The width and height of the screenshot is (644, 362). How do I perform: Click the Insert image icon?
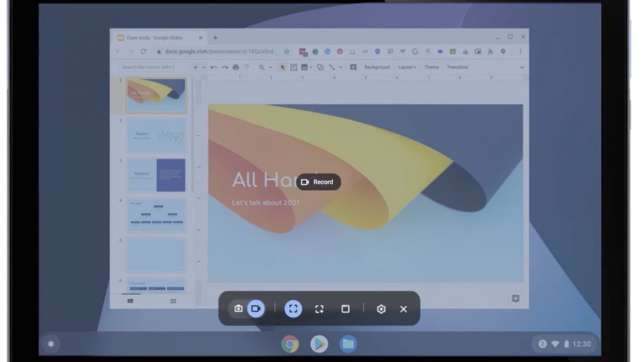tap(304, 67)
